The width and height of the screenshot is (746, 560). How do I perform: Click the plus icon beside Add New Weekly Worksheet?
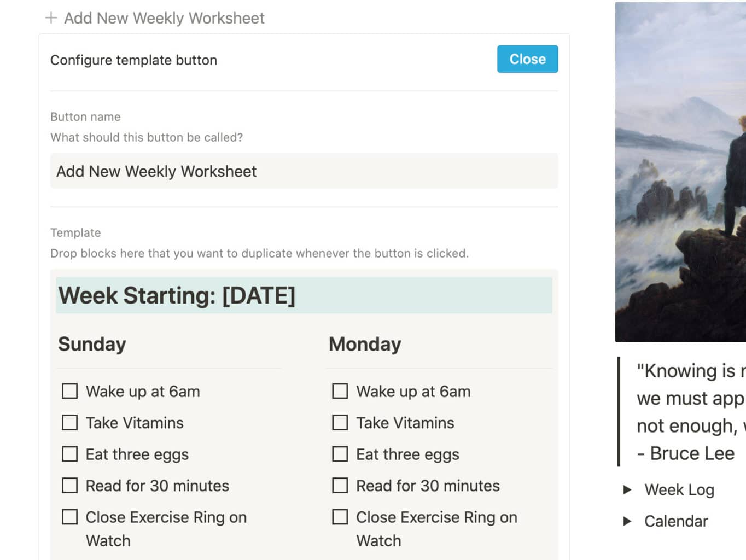[51, 18]
